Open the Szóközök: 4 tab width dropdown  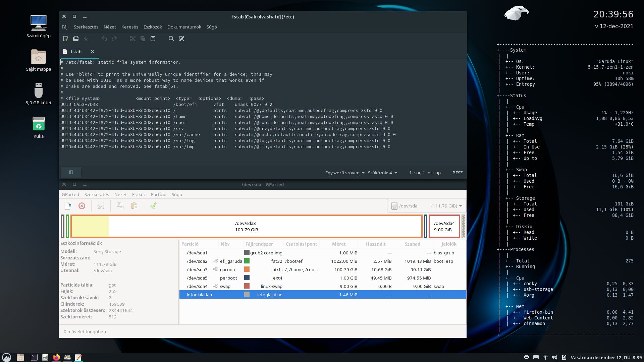[382, 173]
